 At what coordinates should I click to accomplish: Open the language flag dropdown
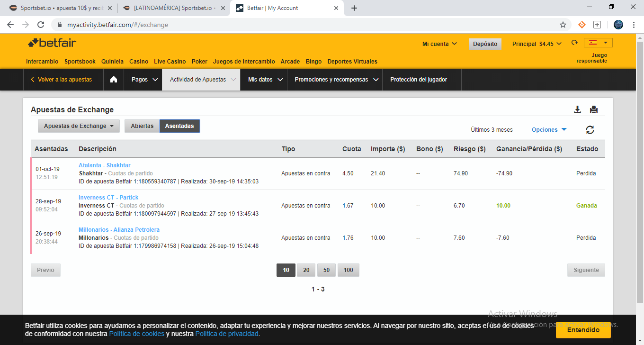click(x=598, y=43)
